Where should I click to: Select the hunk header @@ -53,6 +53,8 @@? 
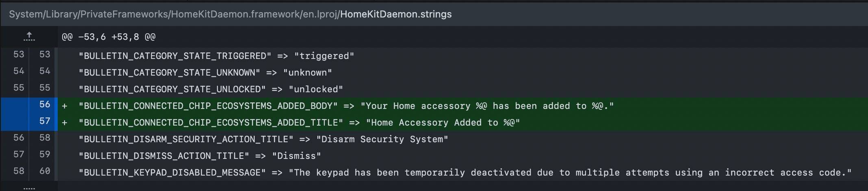coord(108,37)
